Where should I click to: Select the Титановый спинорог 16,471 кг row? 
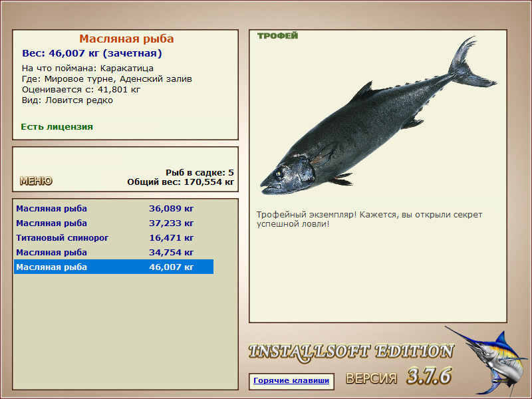(x=114, y=237)
